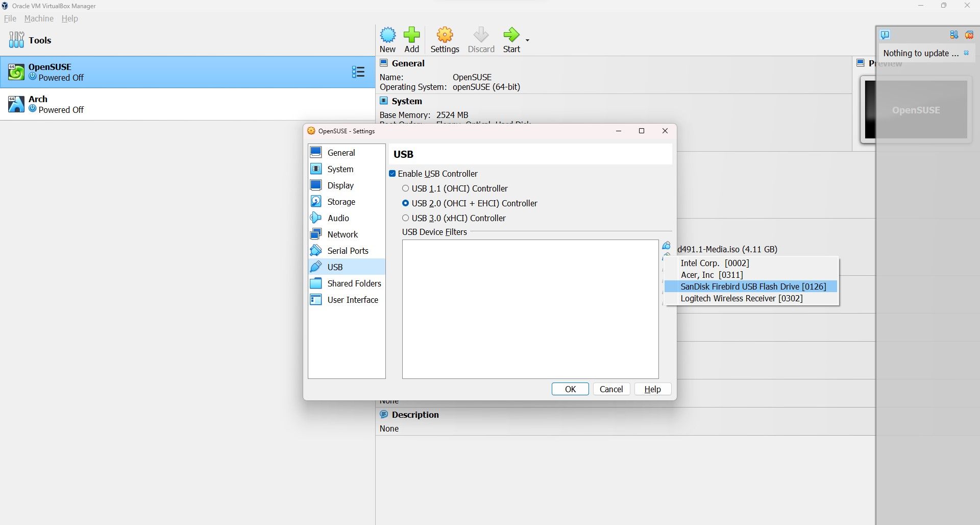
Task: Uncheck Enable USB Controller
Action: click(x=393, y=173)
